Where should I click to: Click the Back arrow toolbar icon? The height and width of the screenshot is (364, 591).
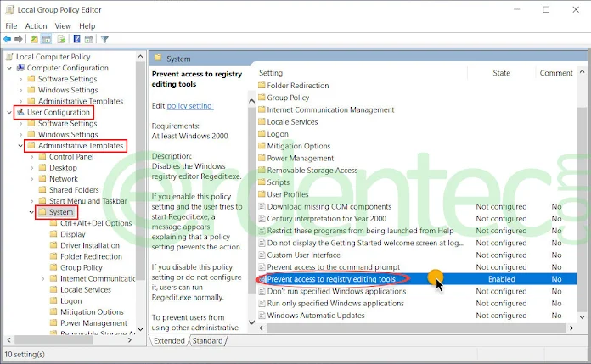7,39
